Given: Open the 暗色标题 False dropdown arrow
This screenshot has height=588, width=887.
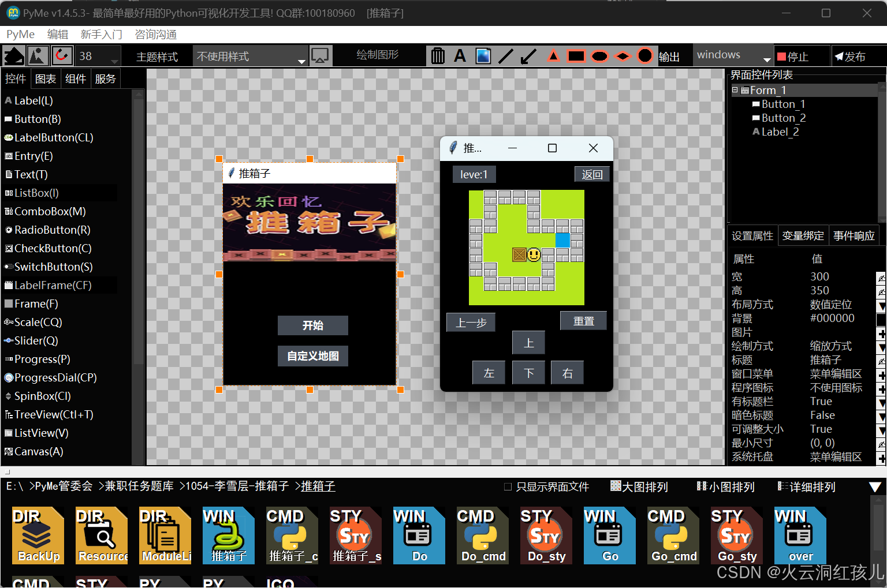Looking at the screenshot, I should click(x=881, y=416).
